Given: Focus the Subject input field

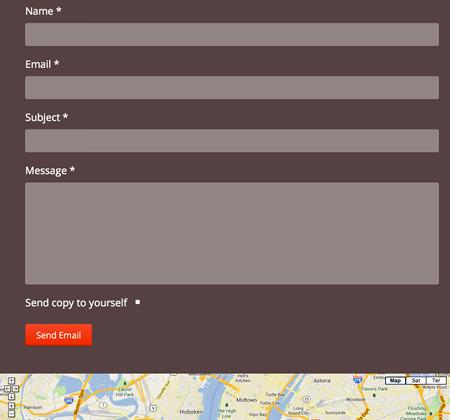Looking at the screenshot, I should coord(232,141).
